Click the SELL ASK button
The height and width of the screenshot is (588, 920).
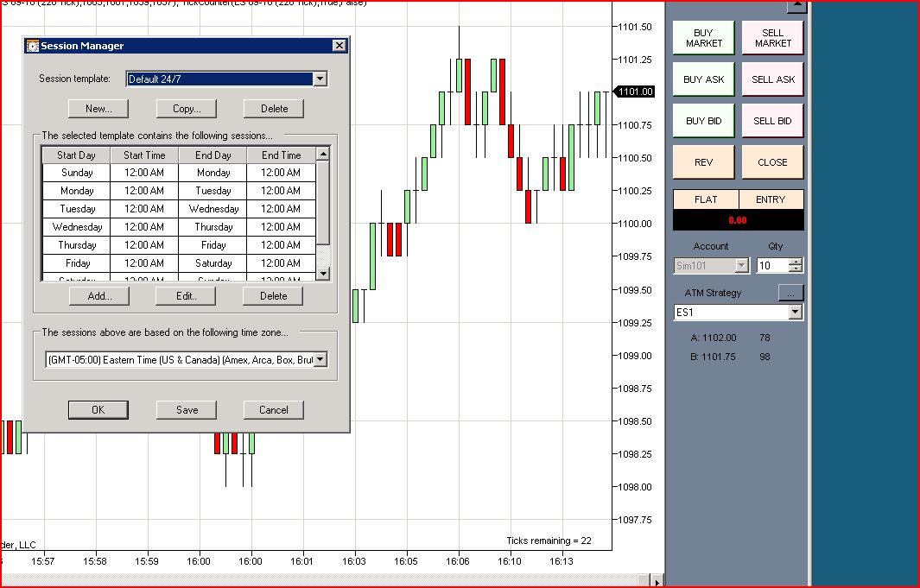(773, 79)
